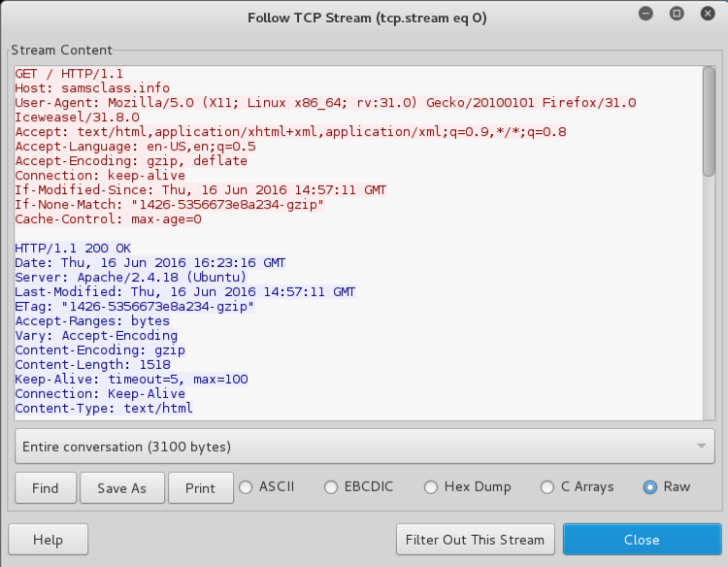This screenshot has height=567, width=728.
Task: Print the stream content
Action: [x=201, y=488]
